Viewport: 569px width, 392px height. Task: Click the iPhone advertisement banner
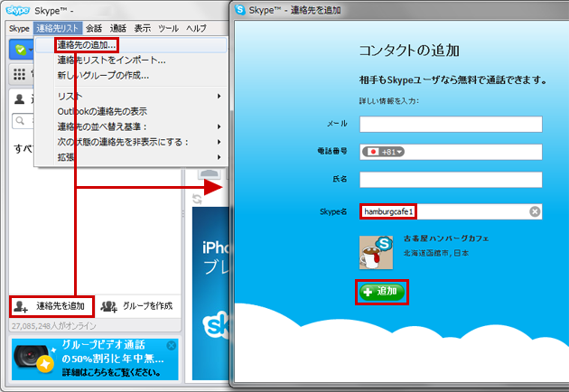pos(210,294)
